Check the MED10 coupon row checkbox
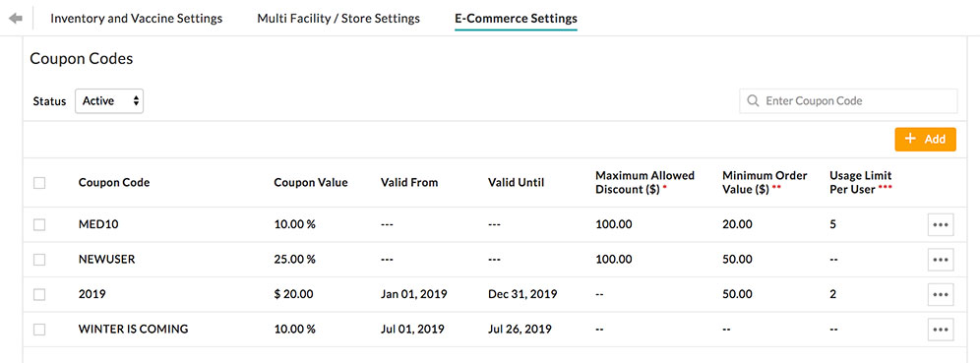 (39, 225)
